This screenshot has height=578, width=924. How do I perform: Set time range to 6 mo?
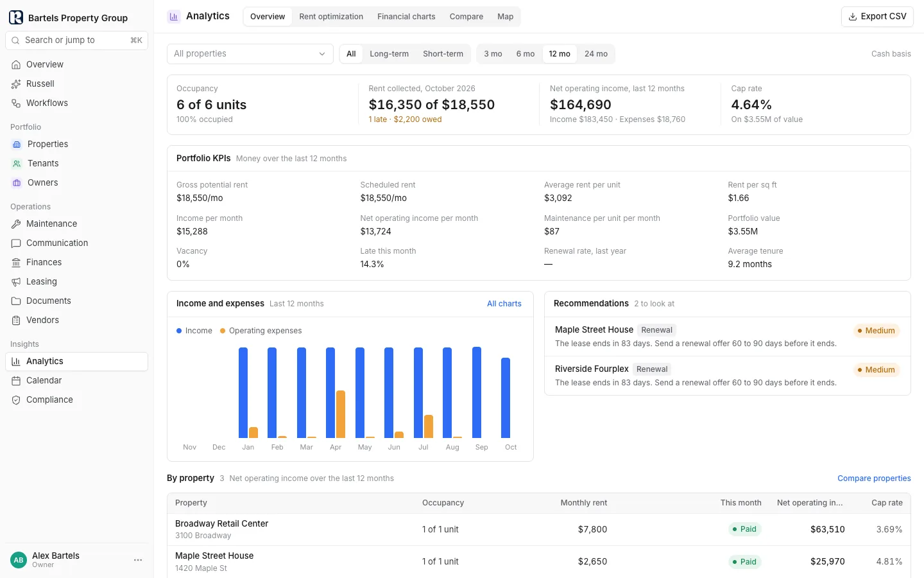pyautogui.click(x=526, y=54)
